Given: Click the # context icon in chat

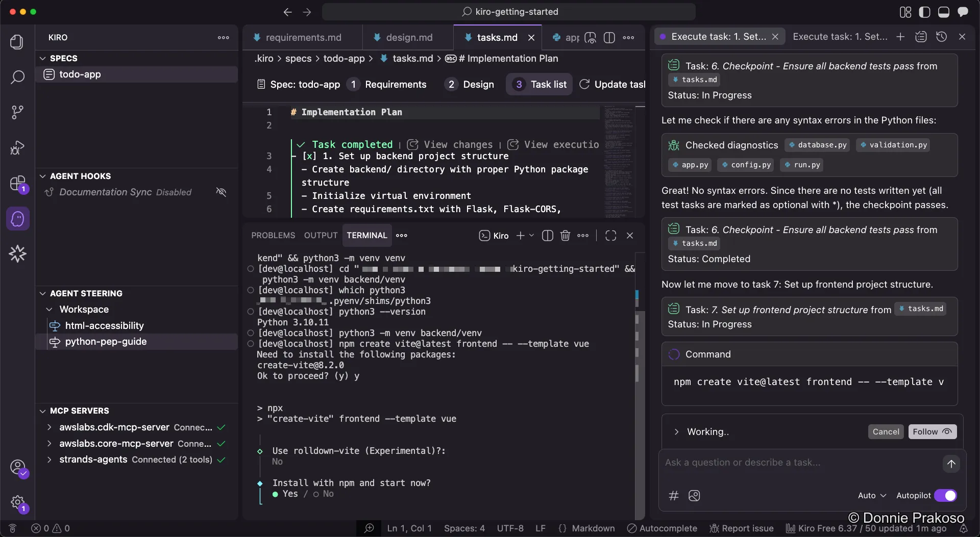Looking at the screenshot, I should [x=674, y=496].
